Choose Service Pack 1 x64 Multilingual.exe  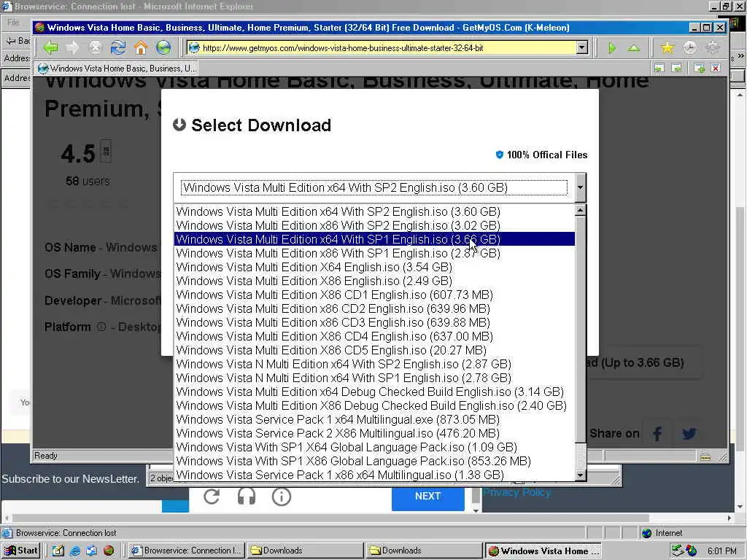(x=374, y=419)
